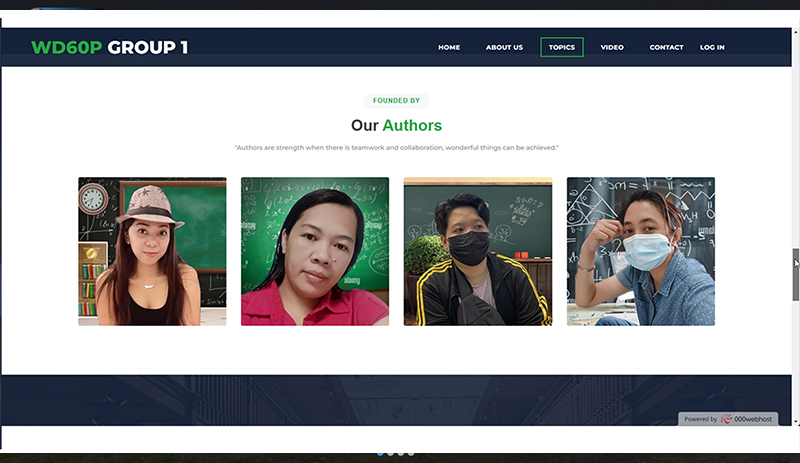Select the first blue carousel dot
Viewport: 800px width, 463px height.
point(381,454)
